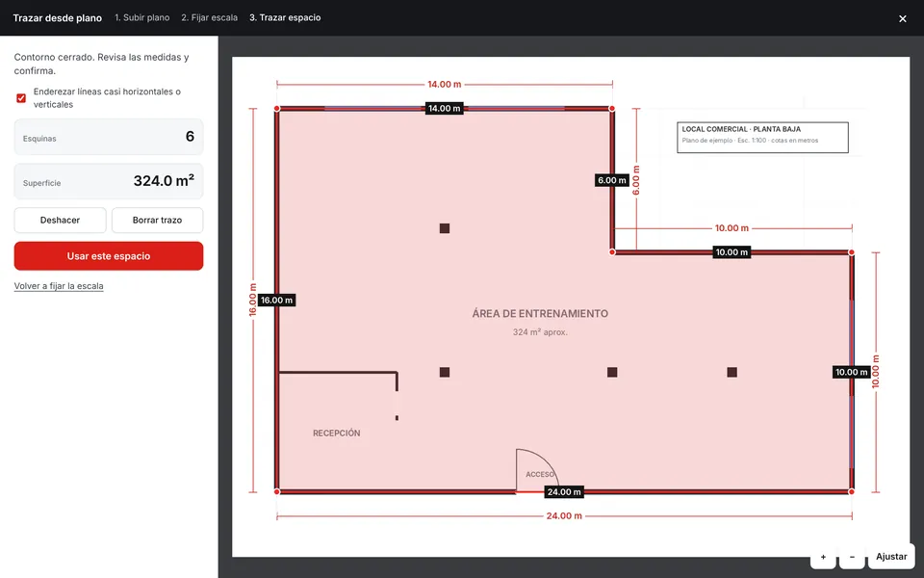Click the black 6.00 m segment label
Viewport: 924px width, 578px height.
pos(612,180)
